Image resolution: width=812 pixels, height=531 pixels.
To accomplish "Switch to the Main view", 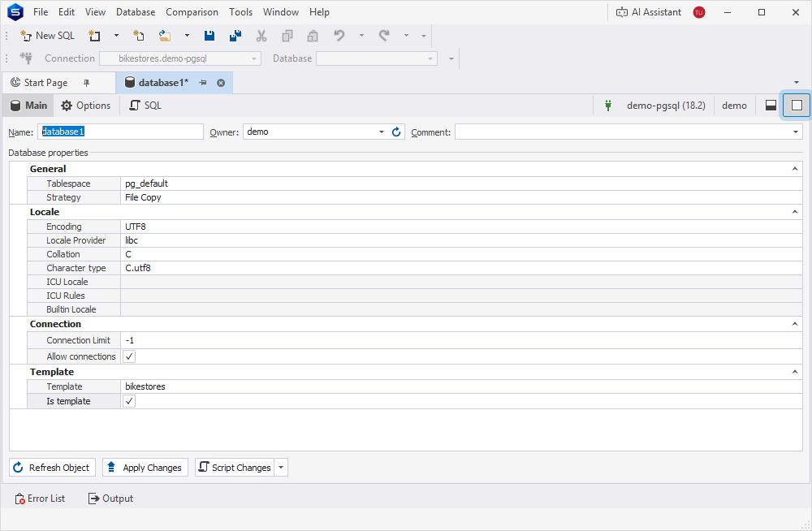I will coord(29,106).
